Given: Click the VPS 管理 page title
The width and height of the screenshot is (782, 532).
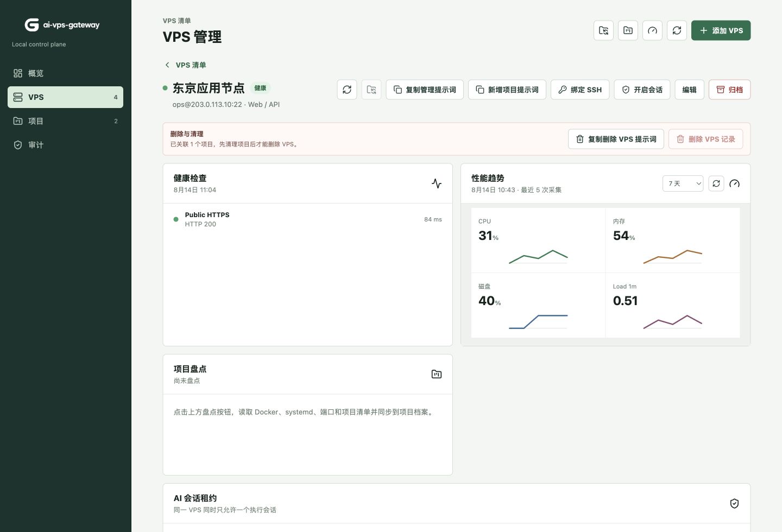Looking at the screenshot, I should pyautogui.click(x=192, y=37).
